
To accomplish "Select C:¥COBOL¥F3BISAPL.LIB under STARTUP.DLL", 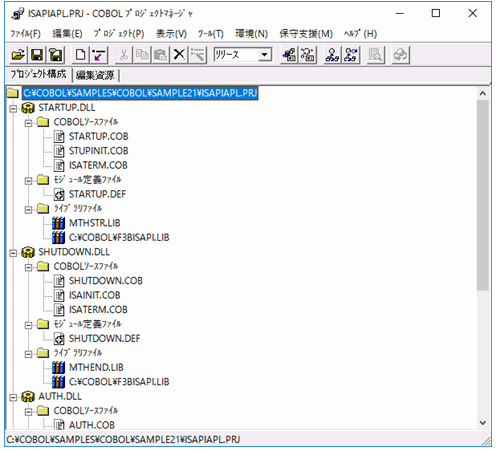I will click(x=119, y=237).
